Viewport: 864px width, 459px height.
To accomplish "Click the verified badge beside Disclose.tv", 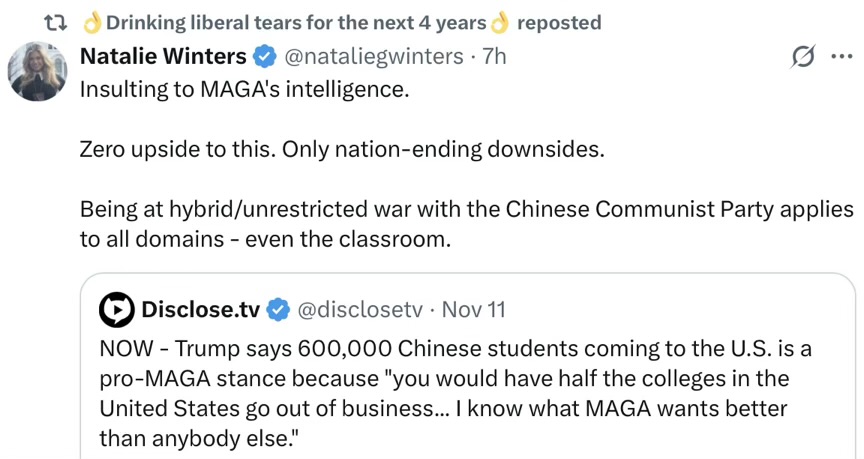I will [x=277, y=310].
